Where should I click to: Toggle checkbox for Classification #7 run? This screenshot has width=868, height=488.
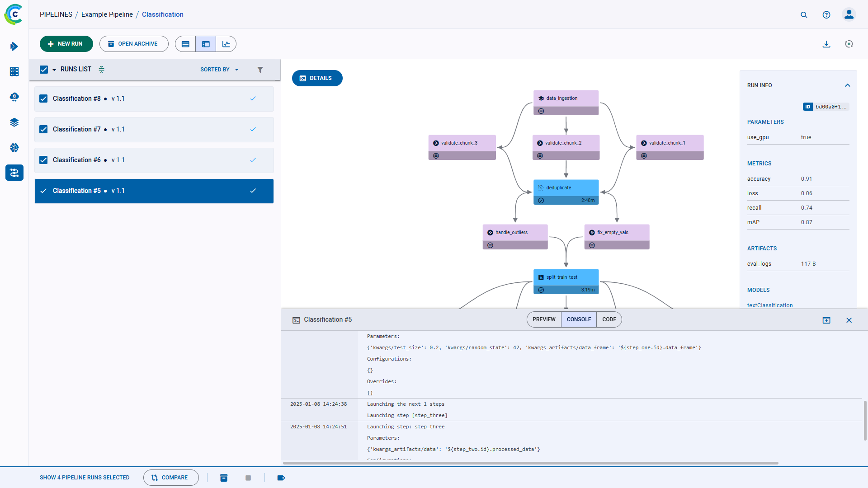coord(44,129)
